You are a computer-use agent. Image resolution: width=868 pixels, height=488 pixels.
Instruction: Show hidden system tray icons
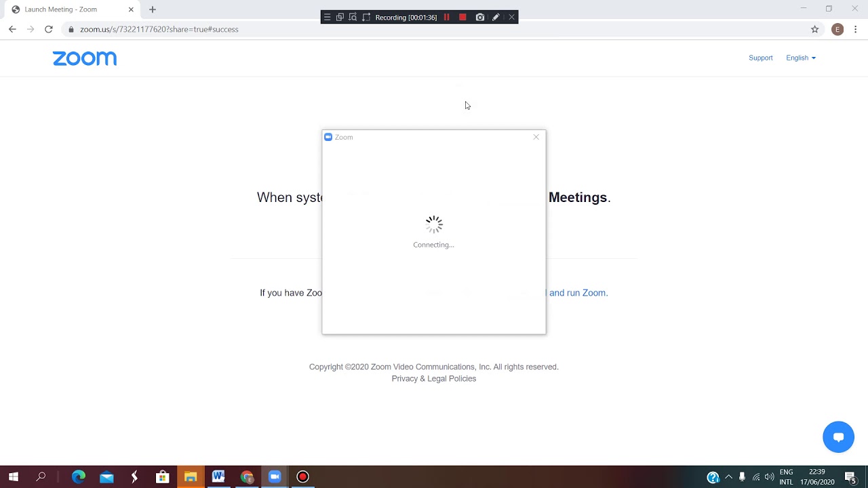[729, 477]
